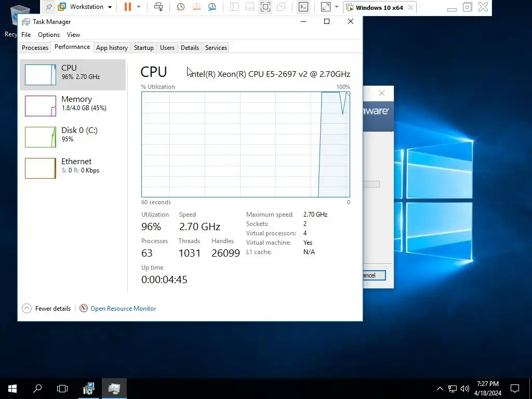Click the network tray icon
532x399 pixels.
(x=453, y=389)
